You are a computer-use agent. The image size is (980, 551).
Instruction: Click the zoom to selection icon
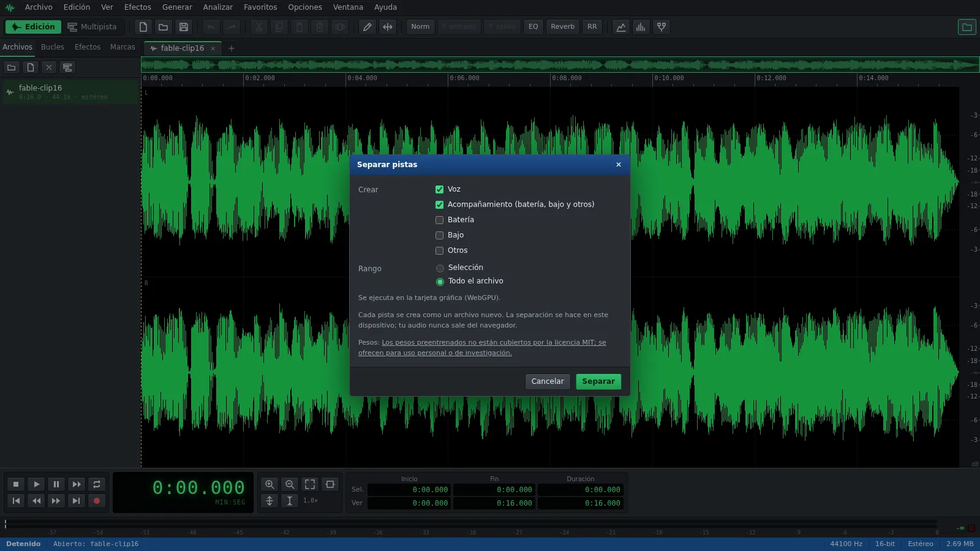[x=330, y=484]
